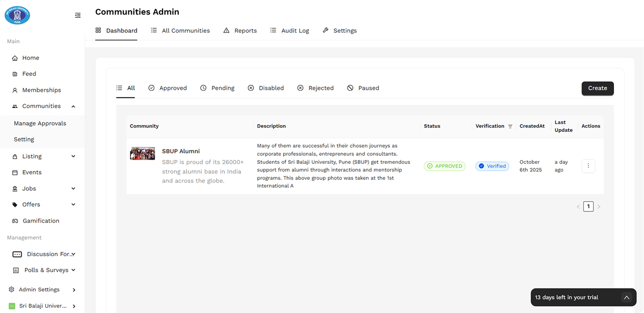This screenshot has height=313, width=644.
Task: Open the Feed section
Action: pos(29,74)
